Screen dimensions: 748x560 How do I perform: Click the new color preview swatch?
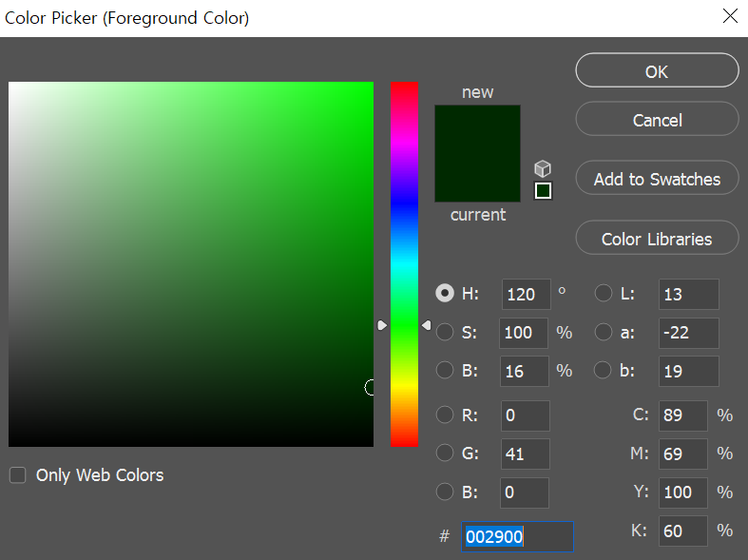coord(477,128)
